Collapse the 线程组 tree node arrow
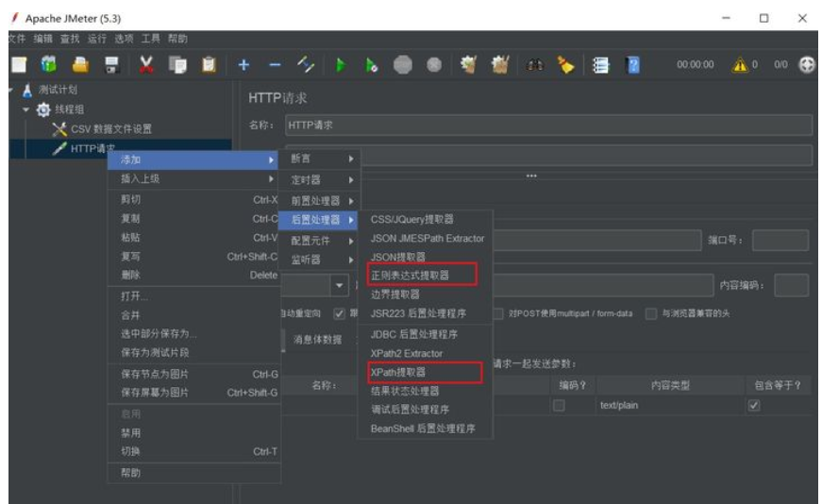The height and width of the screenshot is (504, 822). [25, 109]
